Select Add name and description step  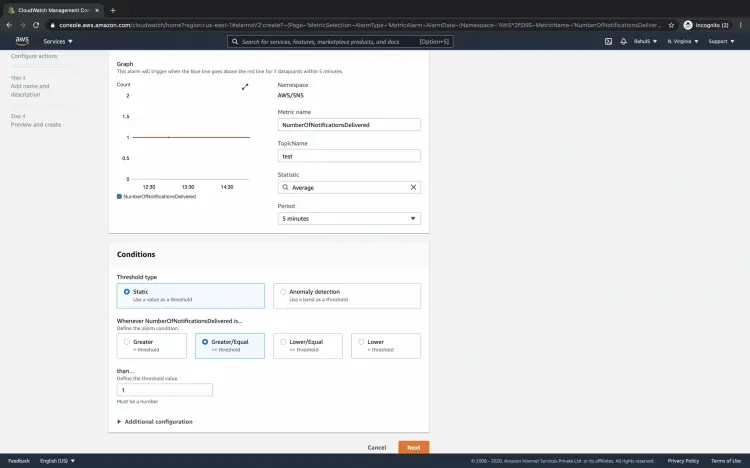tap(30, 90)
